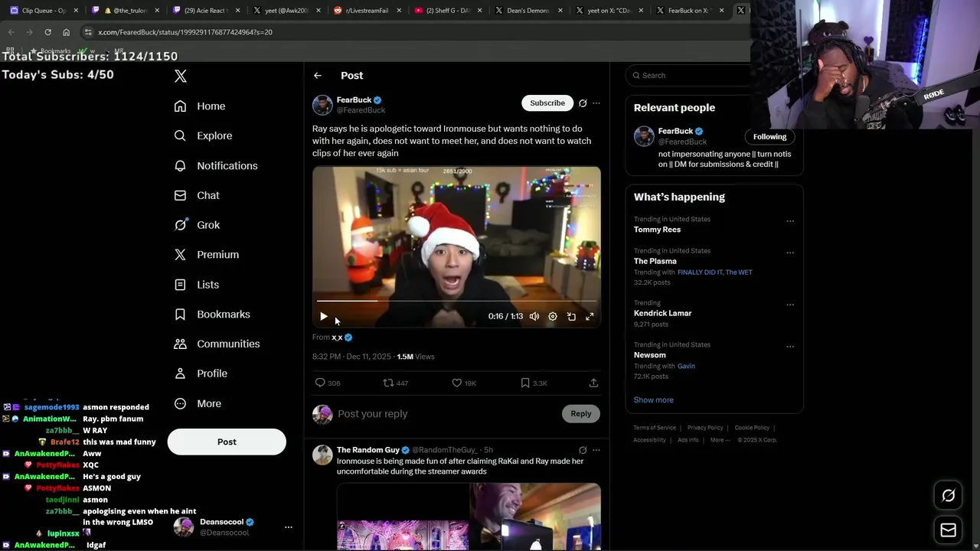Open More options in sidebar
Screen dimensions: 980x551
click(x=198, y=404)
